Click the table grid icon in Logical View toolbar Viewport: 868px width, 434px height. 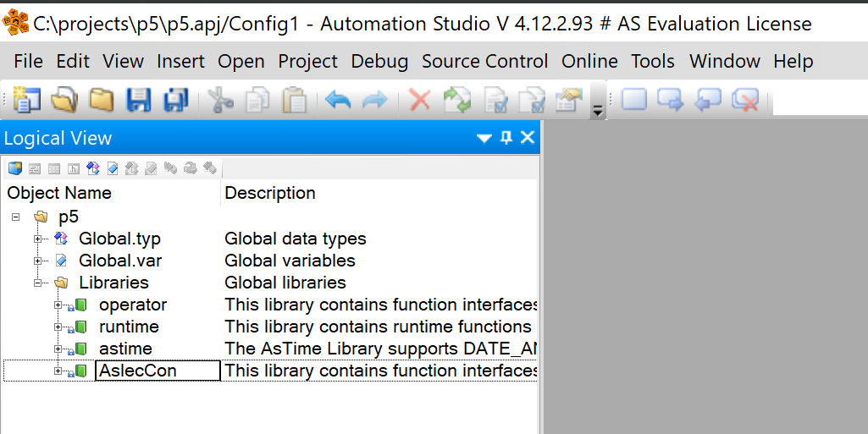(x=53, y=168)
